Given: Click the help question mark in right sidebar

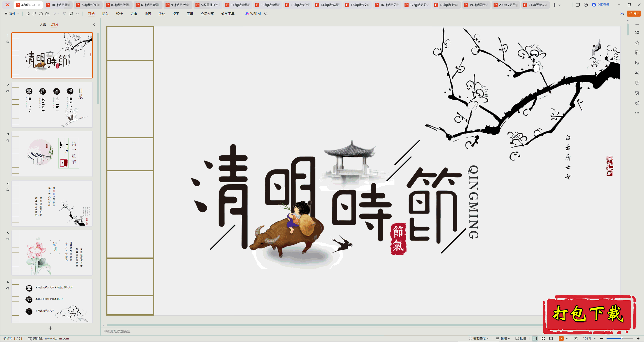Looking at the screenshot, I should 637,103.
